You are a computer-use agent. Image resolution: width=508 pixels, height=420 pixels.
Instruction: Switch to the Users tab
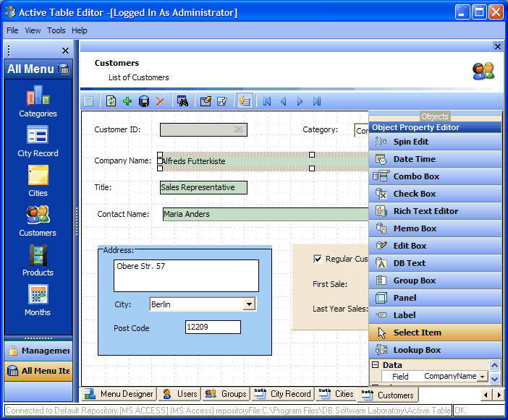[180, 394]
